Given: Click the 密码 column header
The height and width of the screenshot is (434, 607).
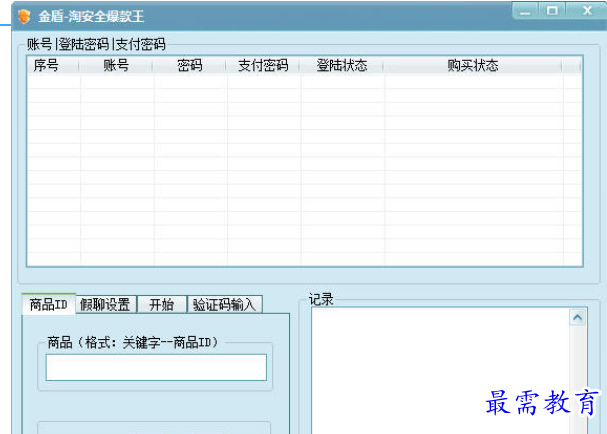Looking at the screenshot, I should (189, 65).
